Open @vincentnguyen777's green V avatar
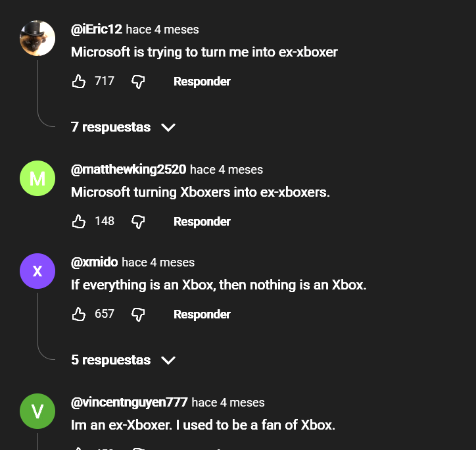The height and width of the screenshot is (450, 476). click(37, 411)
